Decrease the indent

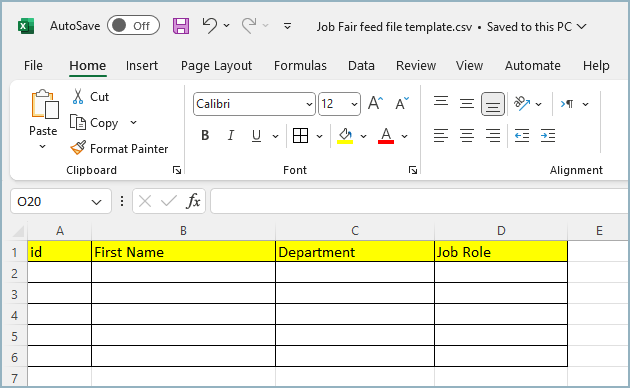coord(522,136)
